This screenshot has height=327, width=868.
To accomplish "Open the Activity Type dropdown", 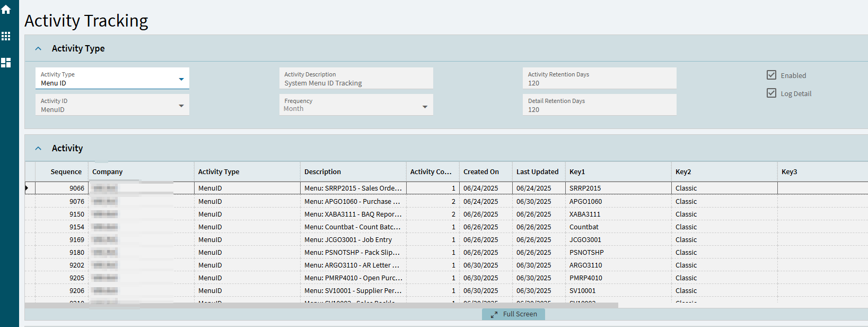I will tap(181, 79).
